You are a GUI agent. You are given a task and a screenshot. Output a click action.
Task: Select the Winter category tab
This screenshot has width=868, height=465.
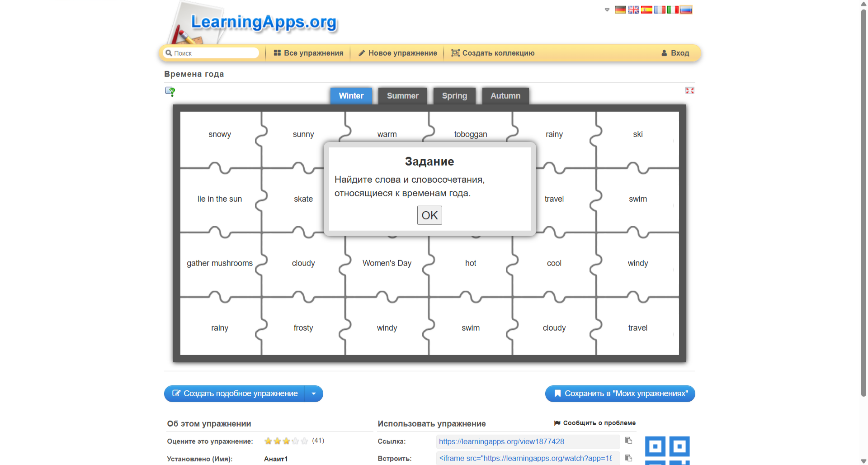[351, 96]
